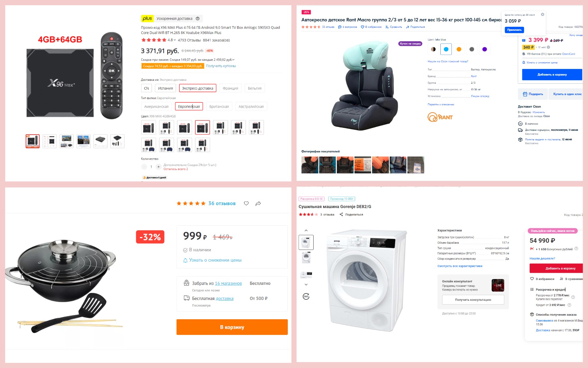Click the help question icon next to Ускоренная доставка
Screen dimensions: 588x368
click(198, 19)
